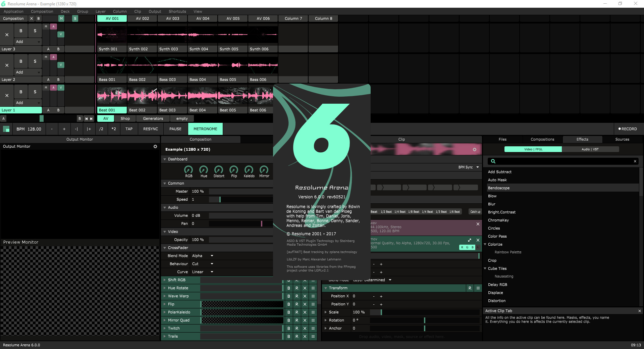The width and height of the screenshot is (644, 349).
Task: Collapse the Colorize effect group
Action: (485, 244)
